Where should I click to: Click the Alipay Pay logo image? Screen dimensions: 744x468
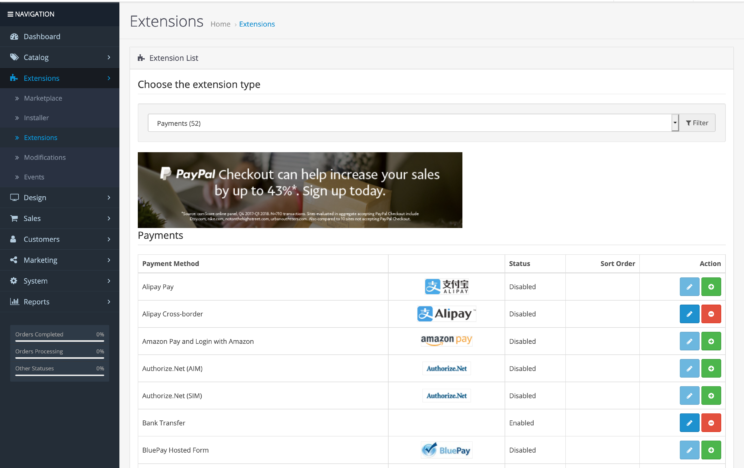coord(446,286)
